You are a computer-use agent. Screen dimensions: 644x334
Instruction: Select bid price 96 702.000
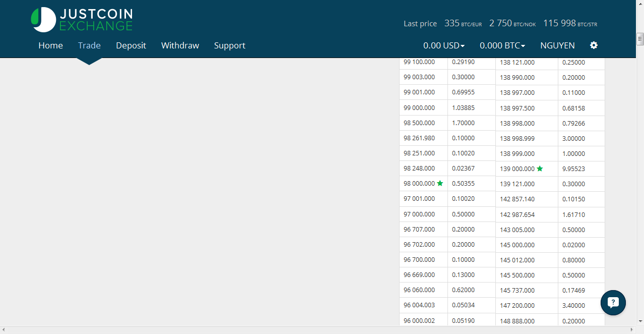(x=419, y=244)
